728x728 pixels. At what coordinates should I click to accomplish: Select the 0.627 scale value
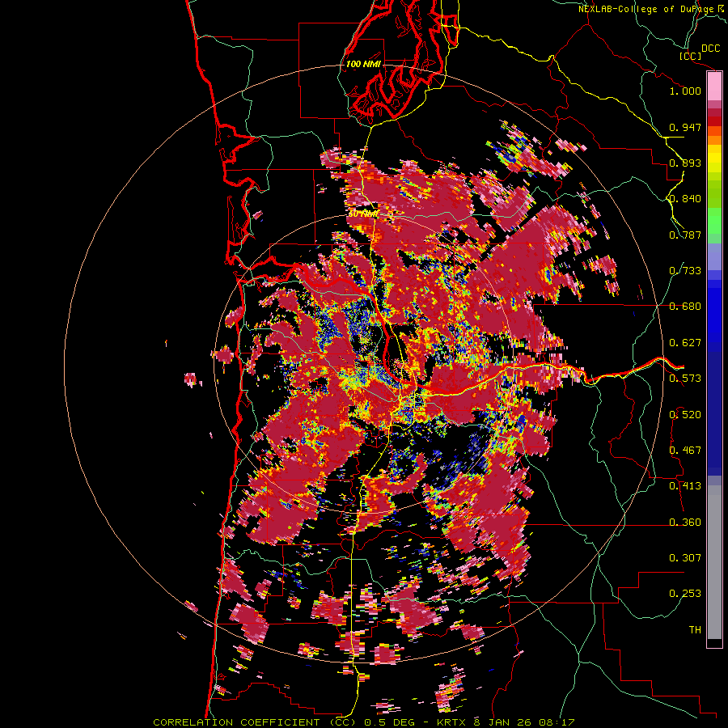pyautogui.click(x=685, y=343)
